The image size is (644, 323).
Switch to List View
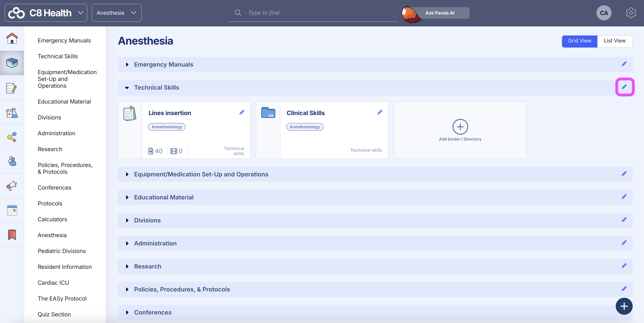(615, 41)
